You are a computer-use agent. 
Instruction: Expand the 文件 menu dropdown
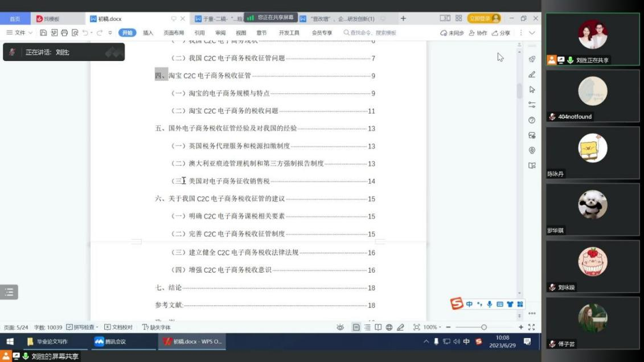click(x=19, y=33)
